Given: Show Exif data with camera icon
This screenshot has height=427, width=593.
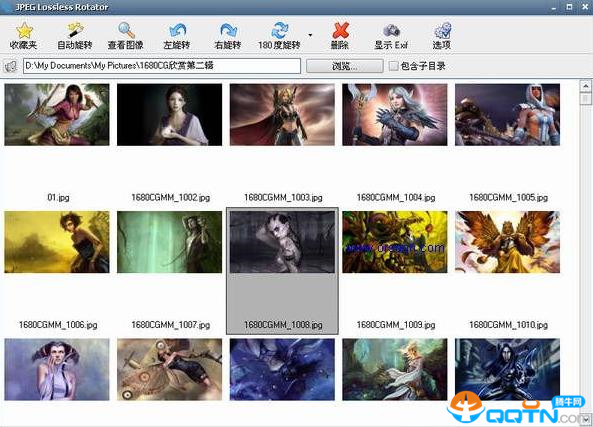Looking at the screenshot, I should pos(391,30).
